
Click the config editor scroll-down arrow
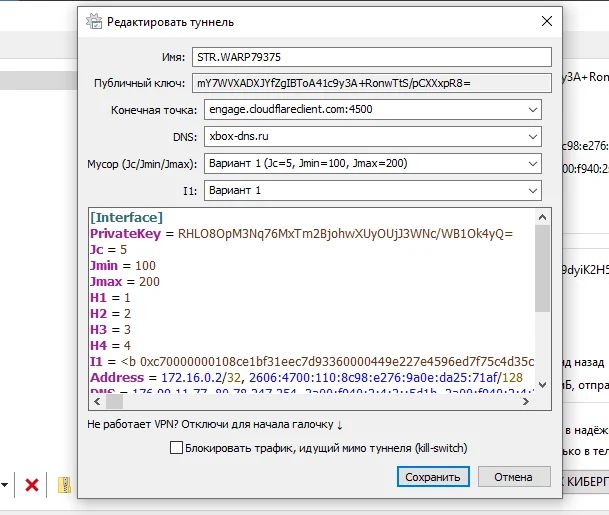coord(542,384)
